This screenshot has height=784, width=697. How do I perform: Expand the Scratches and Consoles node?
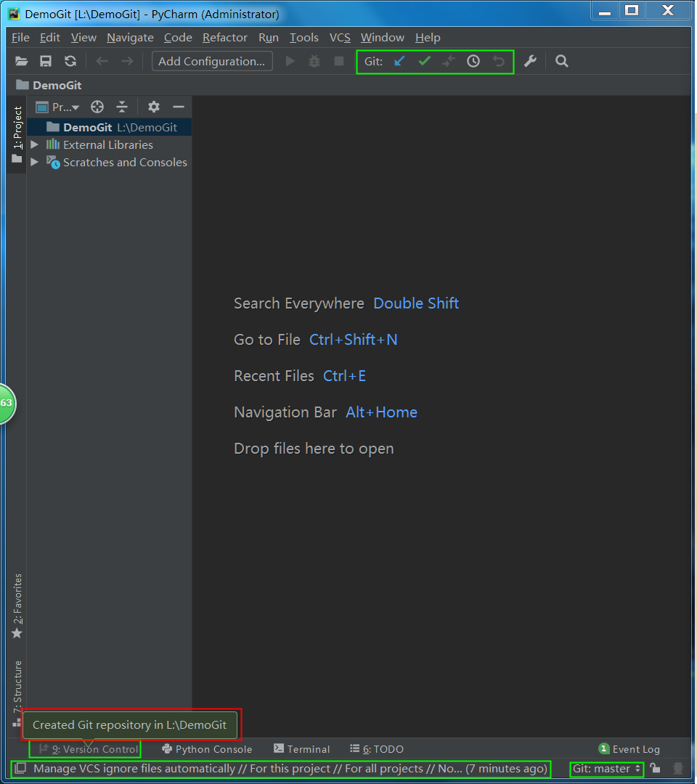point(34,163)
